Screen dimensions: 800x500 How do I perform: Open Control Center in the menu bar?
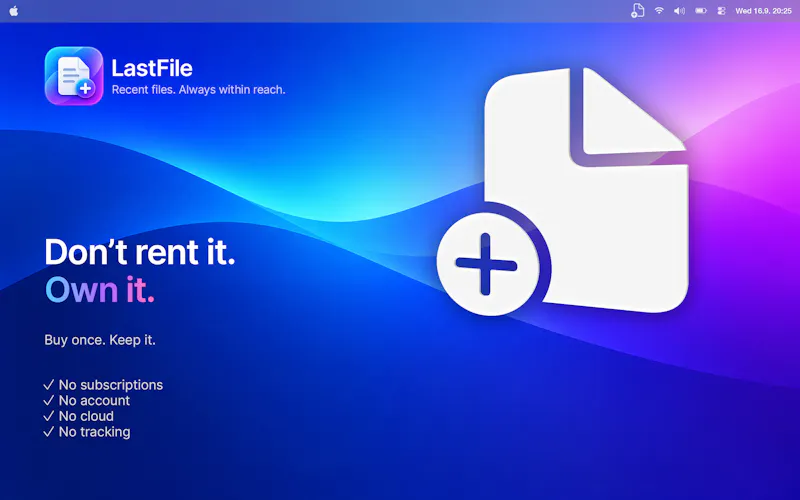(x=721, y=11)
